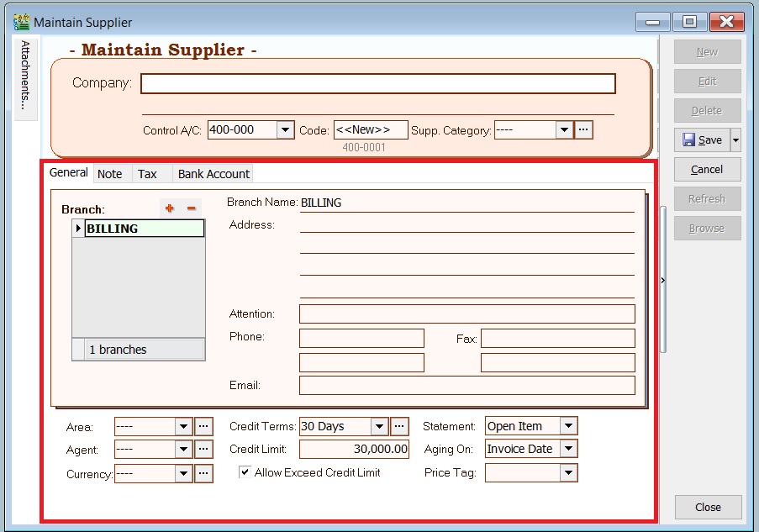Toggle Allow Exceed Credit Limit checkbox
Image resolution: width=759 pixels, height=532 pixels.
pos(245,472)
